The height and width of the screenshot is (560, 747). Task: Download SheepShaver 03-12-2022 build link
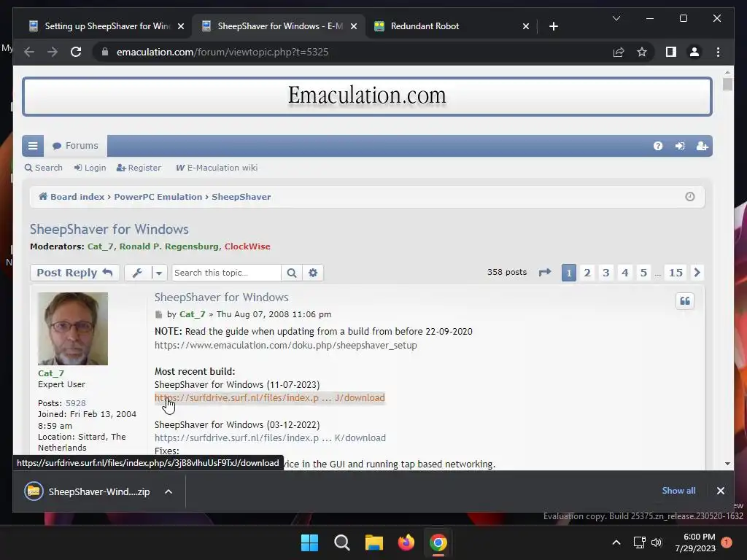tap(270, 437)
